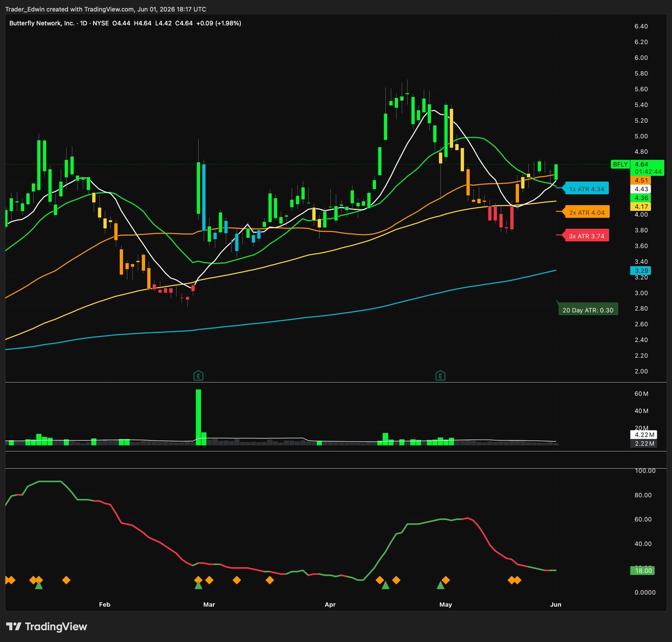Viewport: 672px width, 642px height.
Task: Click the 6.40 price axis value
Action: [x=641, y=26]
